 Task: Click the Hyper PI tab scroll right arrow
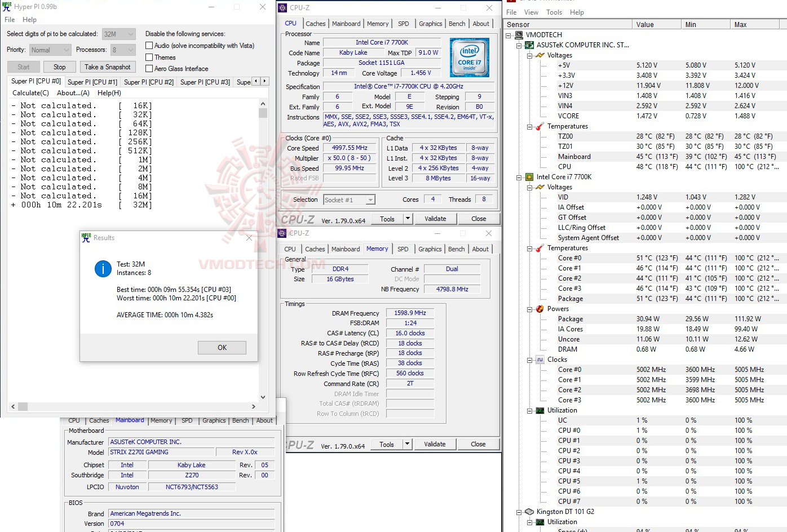pyautogui.click(x=264, y=81)
